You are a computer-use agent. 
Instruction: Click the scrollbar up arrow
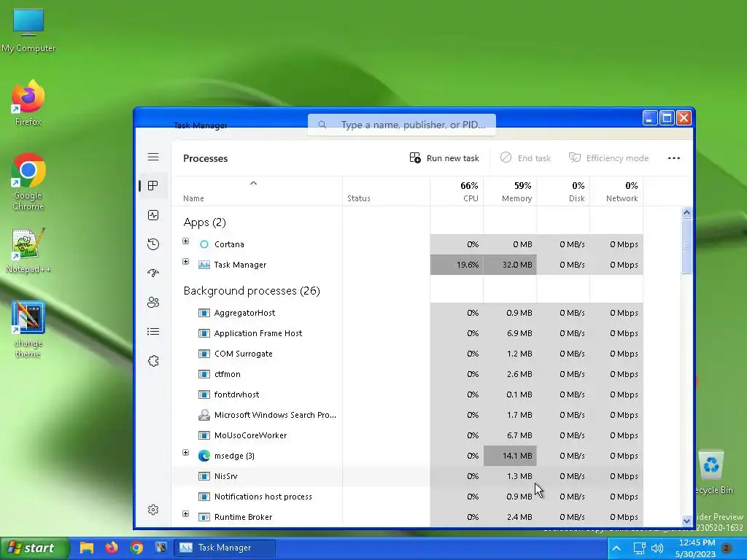pyautogui.click(x=686, y=213)
